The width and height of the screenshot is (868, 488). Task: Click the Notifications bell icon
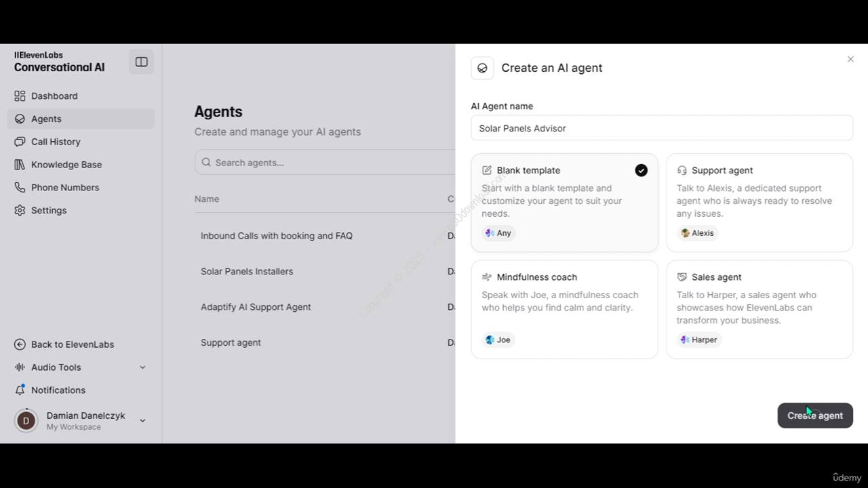[x=20, y=390]
